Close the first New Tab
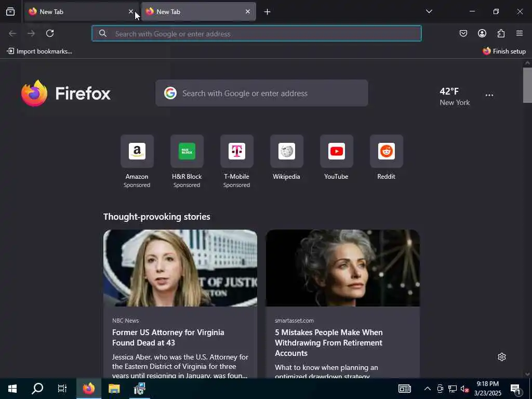 (x=131, y=11)
